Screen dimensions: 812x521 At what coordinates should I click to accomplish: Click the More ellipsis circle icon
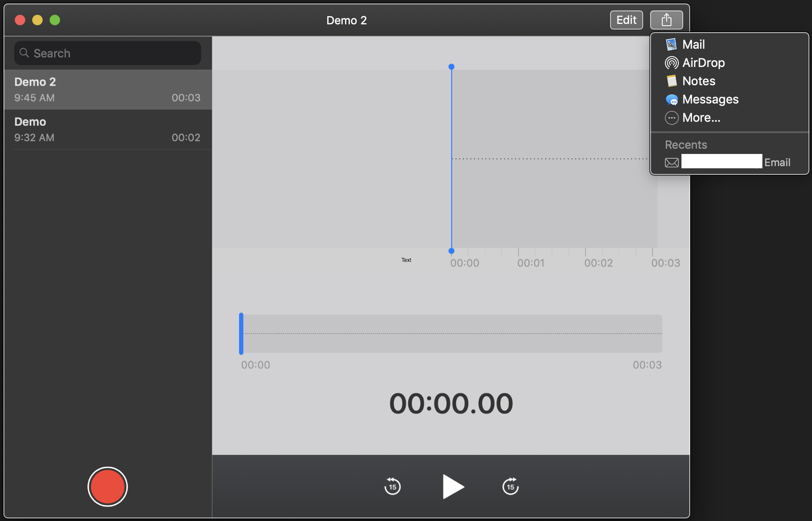[671, 118]
